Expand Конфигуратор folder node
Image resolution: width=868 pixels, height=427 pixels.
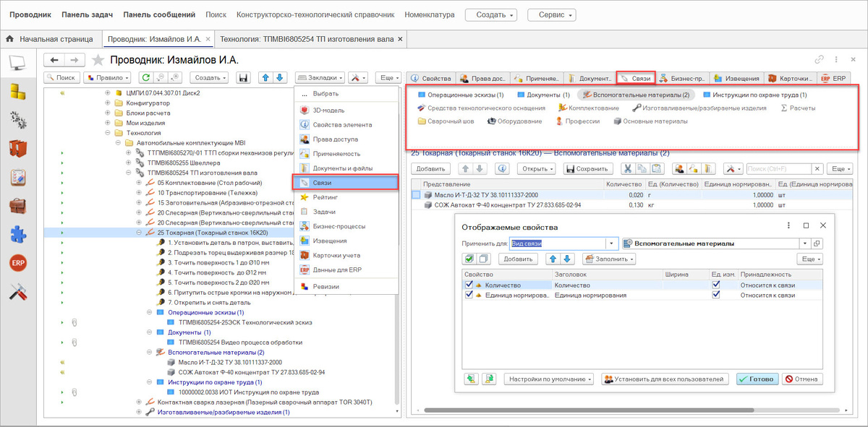tap(108, 103)
